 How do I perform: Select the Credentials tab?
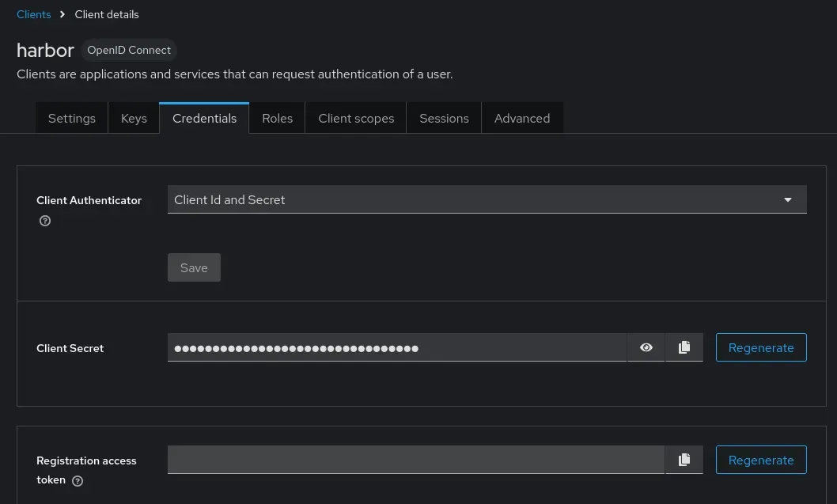[x=204, y=118]
